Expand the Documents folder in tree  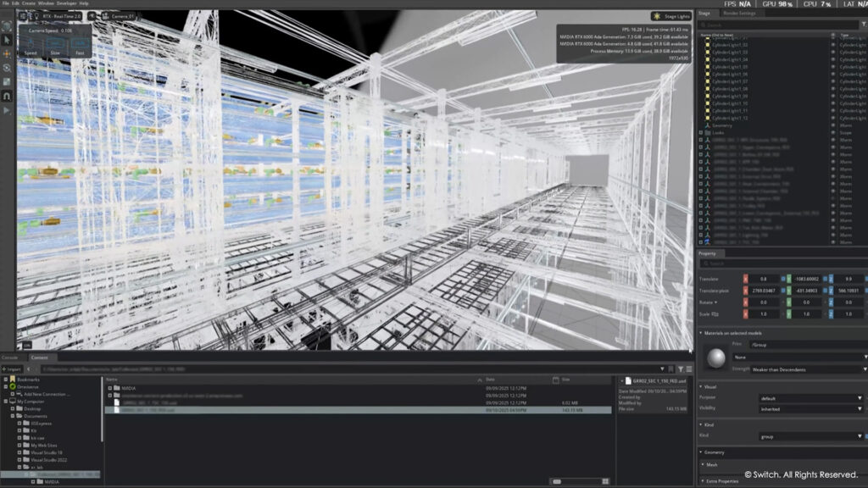pos(13,416)
